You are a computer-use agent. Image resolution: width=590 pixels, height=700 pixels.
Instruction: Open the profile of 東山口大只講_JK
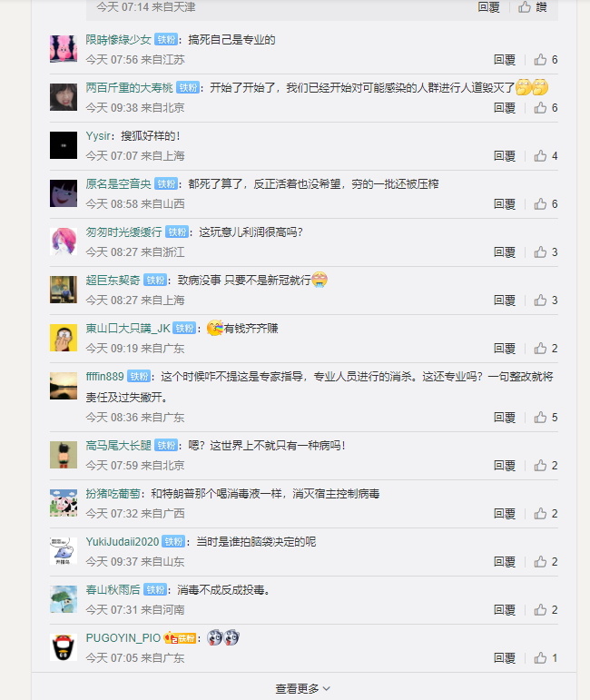pyautogui.click(x=128, y=329)
